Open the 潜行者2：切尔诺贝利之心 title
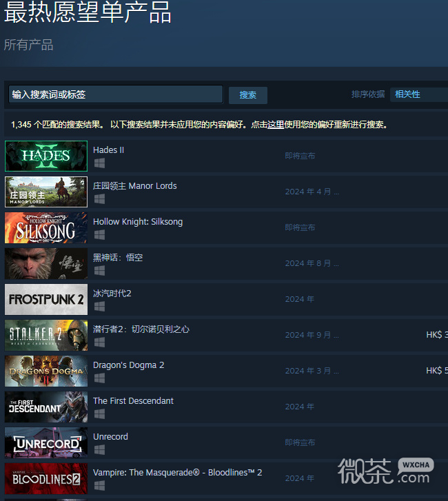Screen dimensions: 448x501 click(x=141, y=329)
